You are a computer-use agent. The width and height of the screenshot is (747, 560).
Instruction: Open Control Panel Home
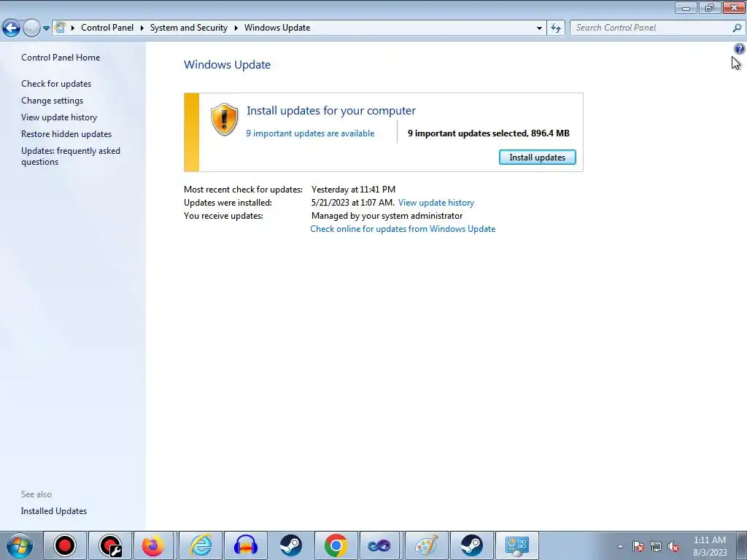coord(61,58)
